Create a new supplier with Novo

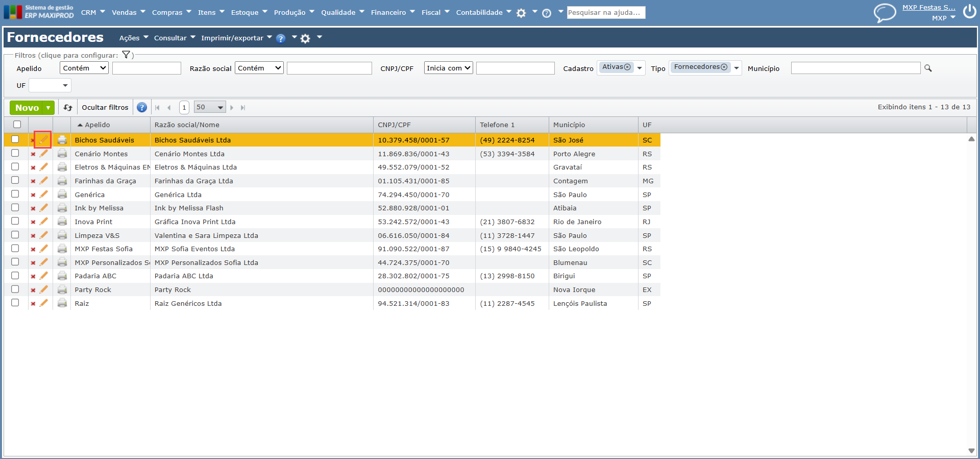(27, 108)
